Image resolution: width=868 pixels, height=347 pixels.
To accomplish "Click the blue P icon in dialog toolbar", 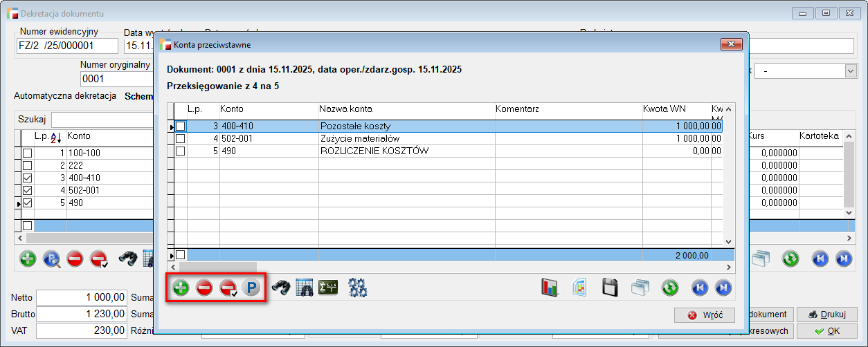I will click(251, 288).
